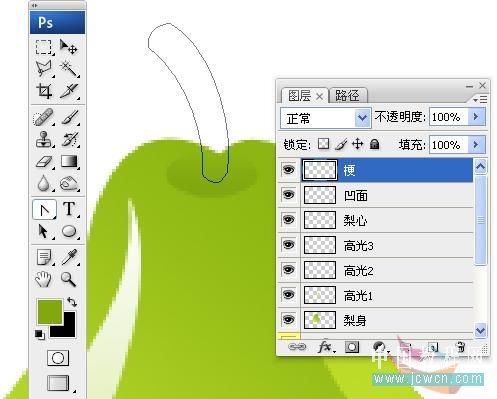This screenshot has height=399, width=497.
Task: Select the Magic Wand tool
Action: 69,69
